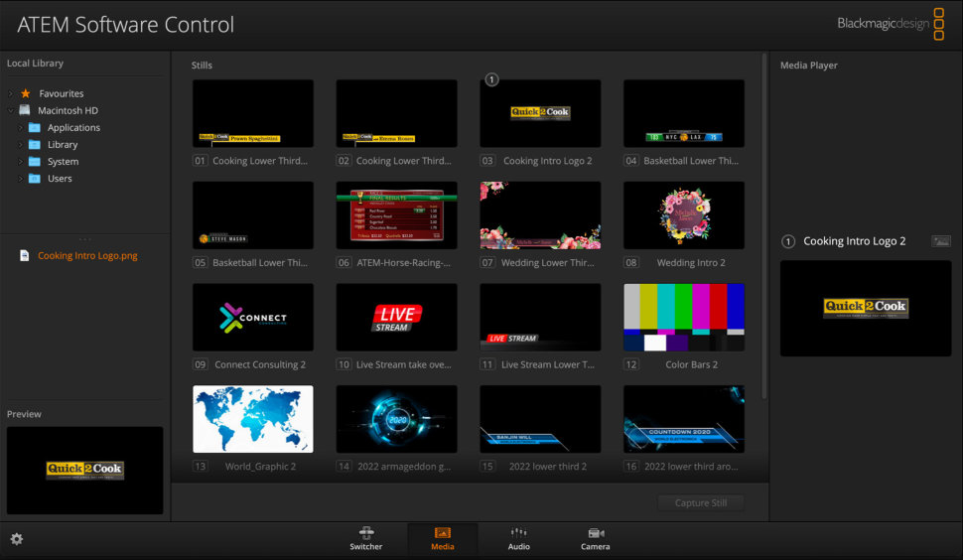This screenshot has height=560, width=963.
Task: Click the Favourites star icon
Action: (x=25, y=93)
